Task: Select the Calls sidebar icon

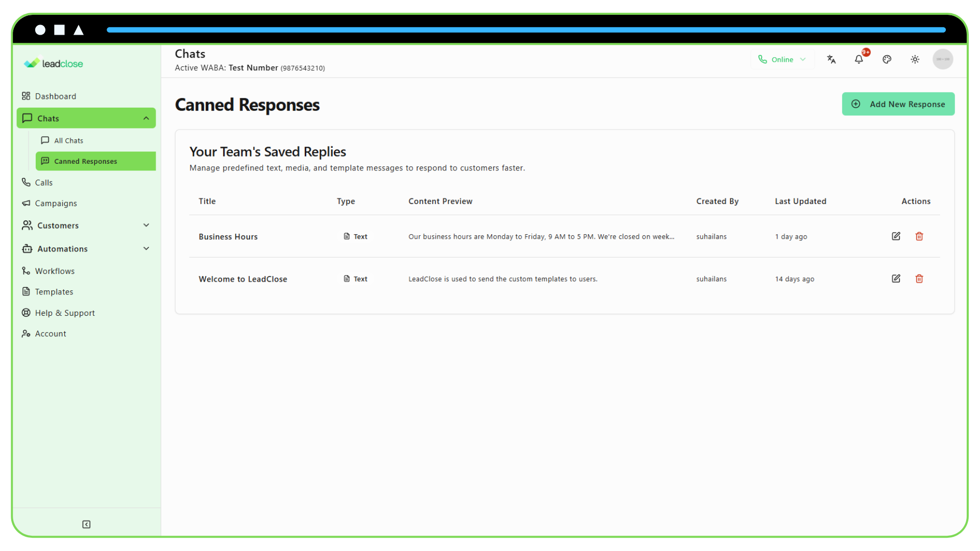Action: (x=27, y=182)
